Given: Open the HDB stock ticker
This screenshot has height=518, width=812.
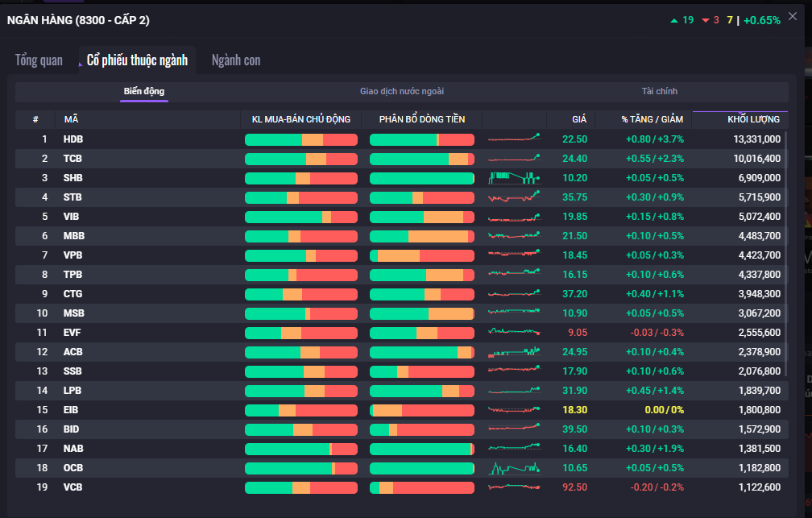Looking at the screenshot, I should coord(73,139).
